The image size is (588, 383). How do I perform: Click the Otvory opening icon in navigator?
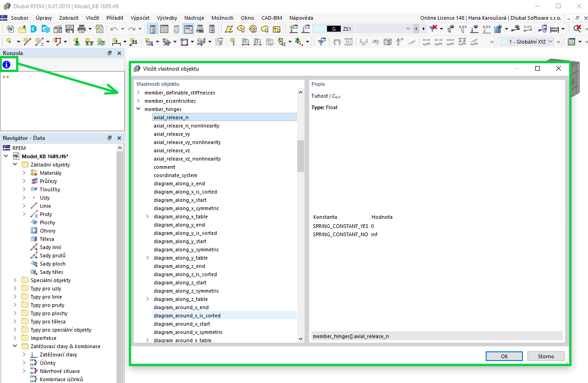pos(34,231)
